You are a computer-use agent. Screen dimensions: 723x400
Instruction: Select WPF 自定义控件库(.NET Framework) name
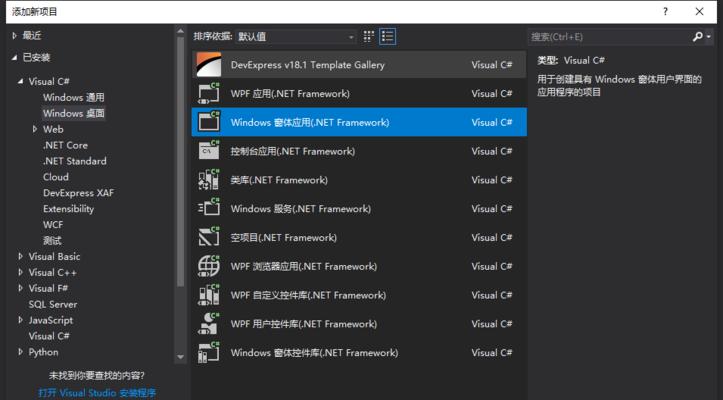pos(308,295)
